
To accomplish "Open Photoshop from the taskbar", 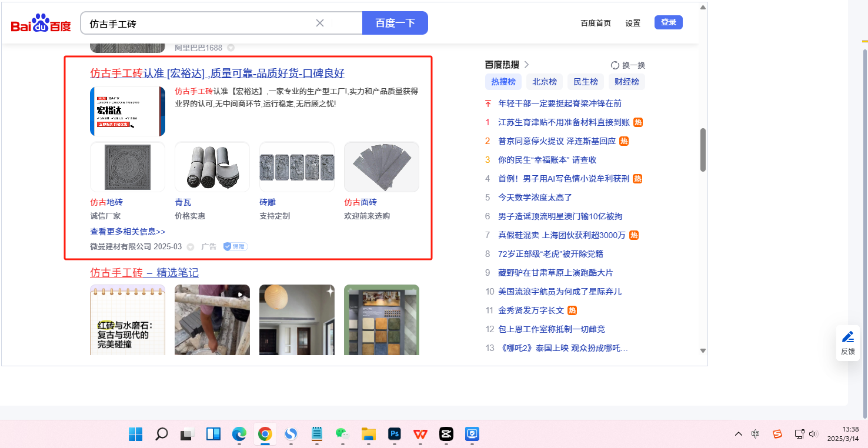I will point(395,434).
